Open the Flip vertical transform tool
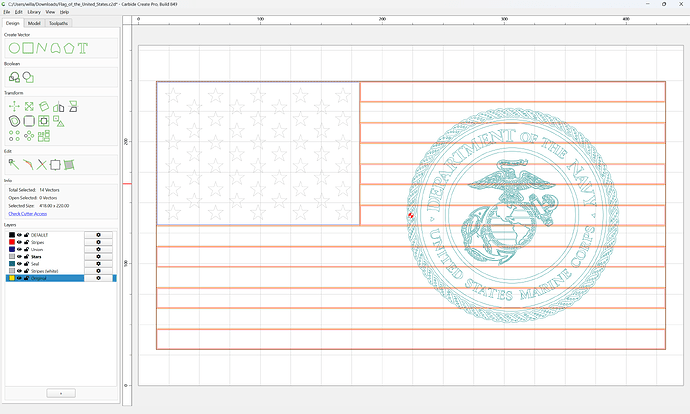The width and height of the screenshot is (690, 414). 73,106
